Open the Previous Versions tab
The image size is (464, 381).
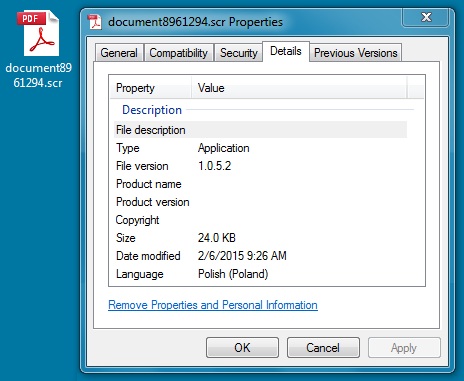(356, 53)
